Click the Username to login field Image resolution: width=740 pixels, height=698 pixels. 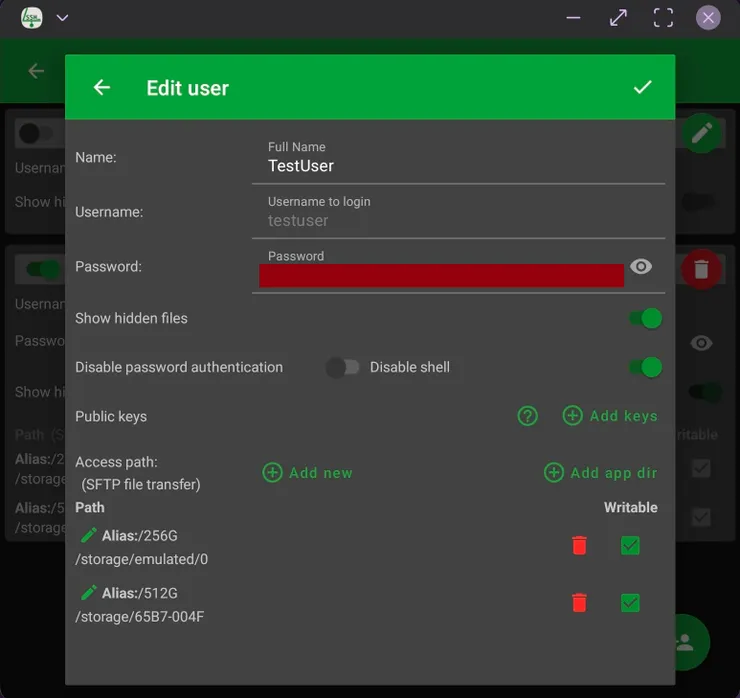[x=458, y=217]
